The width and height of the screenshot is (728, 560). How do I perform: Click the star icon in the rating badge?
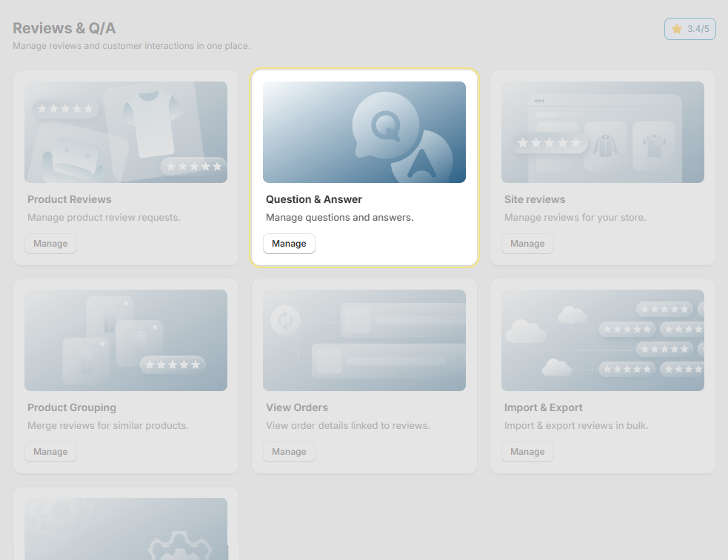coord(677,29)
